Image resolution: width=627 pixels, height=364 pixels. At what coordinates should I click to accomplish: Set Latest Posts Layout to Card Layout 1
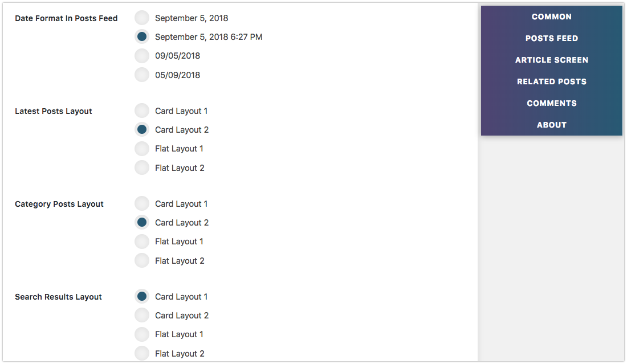pos(141,111)
